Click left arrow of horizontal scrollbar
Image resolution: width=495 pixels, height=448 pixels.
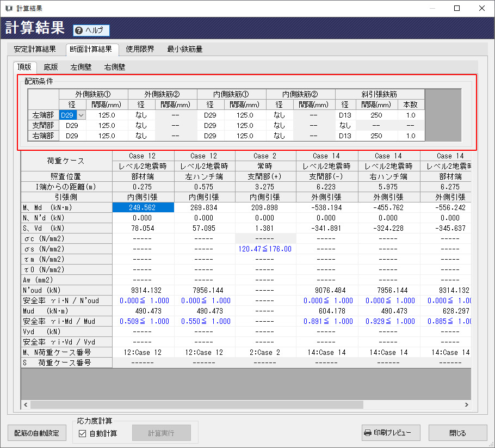26,404
